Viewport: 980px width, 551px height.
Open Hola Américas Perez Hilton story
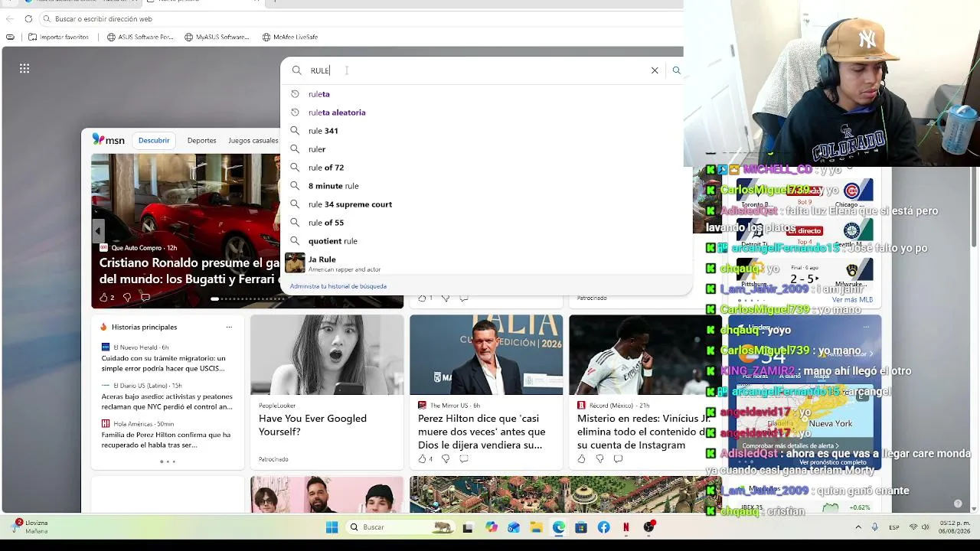166,440
